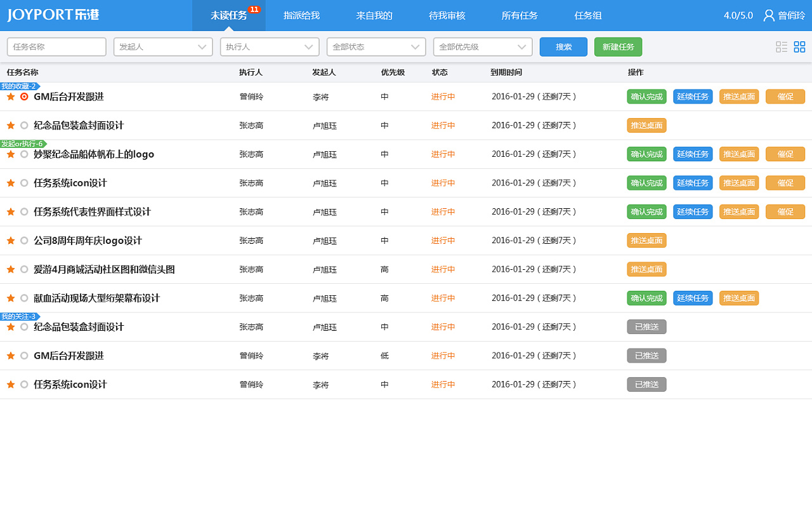
Task: Click the 优先级 column header
Action: (x=393, y=72)
